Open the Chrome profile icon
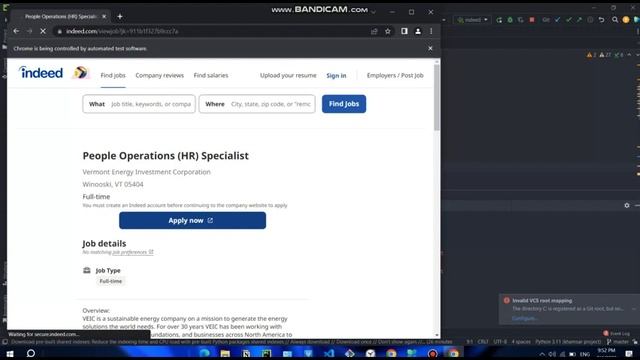 click(418, 31)
